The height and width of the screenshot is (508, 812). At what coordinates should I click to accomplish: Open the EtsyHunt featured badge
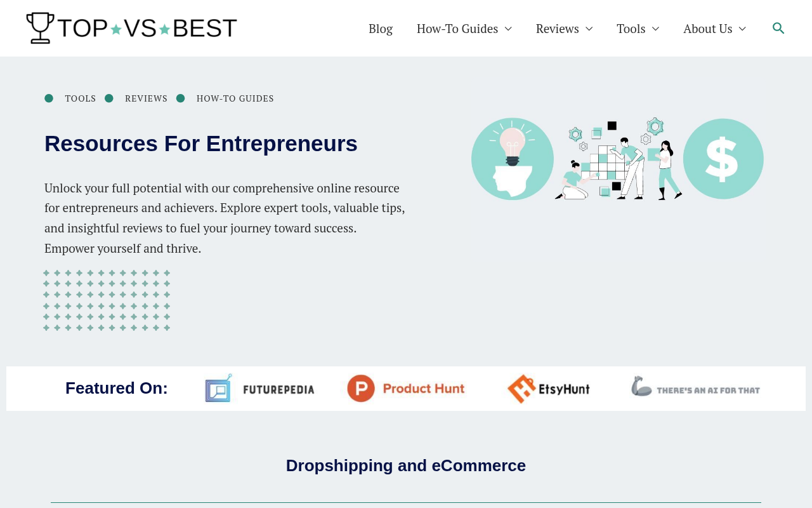[548, 388]
